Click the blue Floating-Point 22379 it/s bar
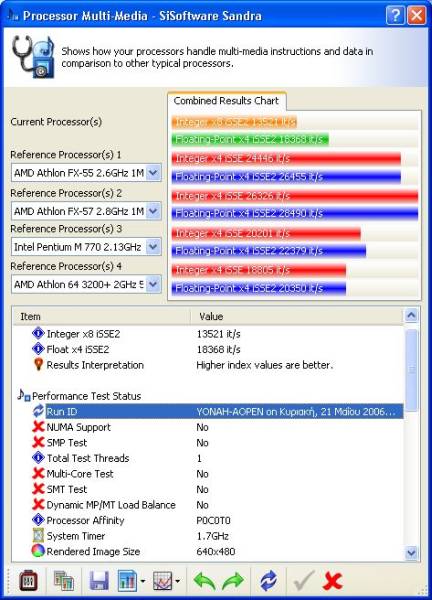This screenshot has height=600, width=432. (269, 251)
